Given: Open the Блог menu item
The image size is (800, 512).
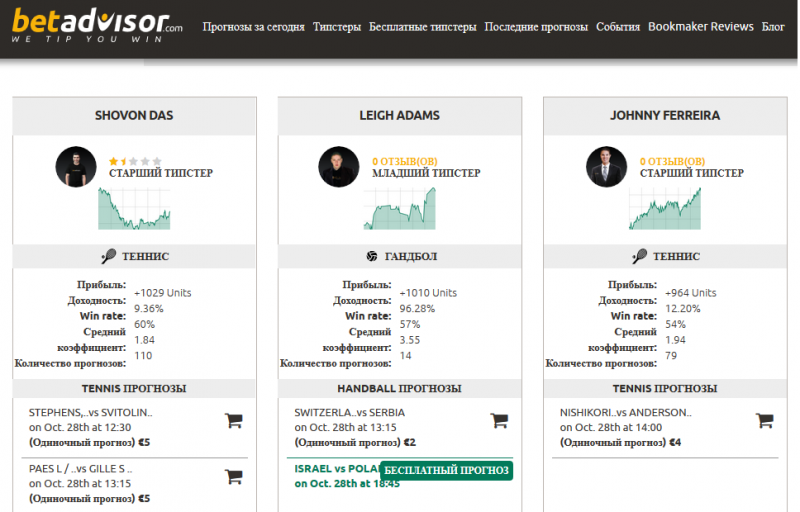Looking at the screenshot, I should 773,27.
